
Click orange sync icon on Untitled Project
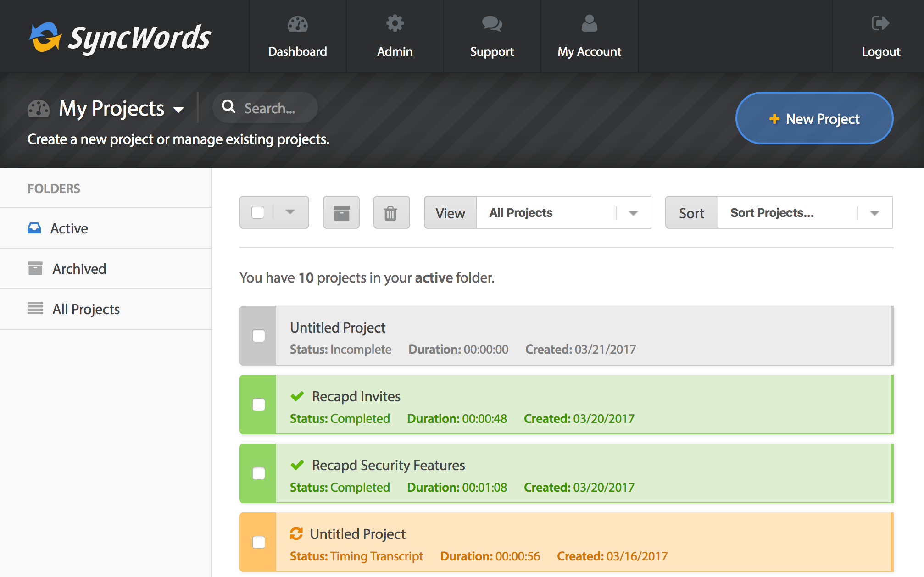coord(296,533)
